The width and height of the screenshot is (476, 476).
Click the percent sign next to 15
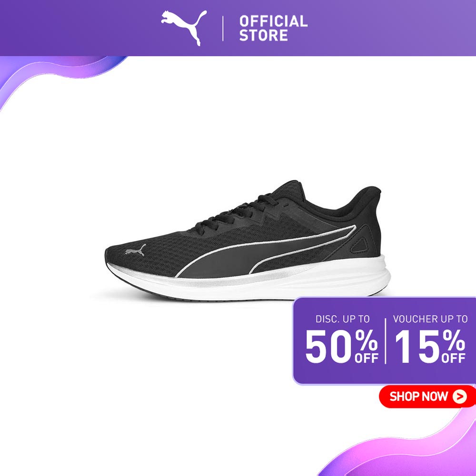coord(454,340)
